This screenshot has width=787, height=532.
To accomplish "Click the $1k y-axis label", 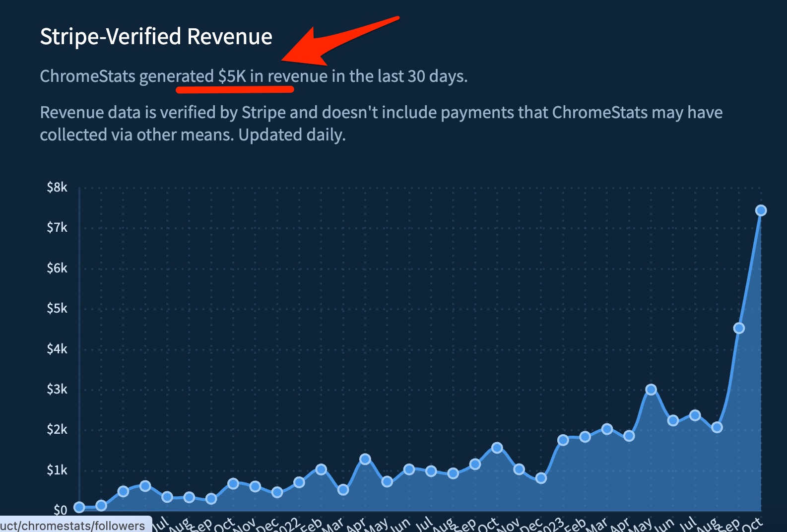I will [x=57, y=470].
